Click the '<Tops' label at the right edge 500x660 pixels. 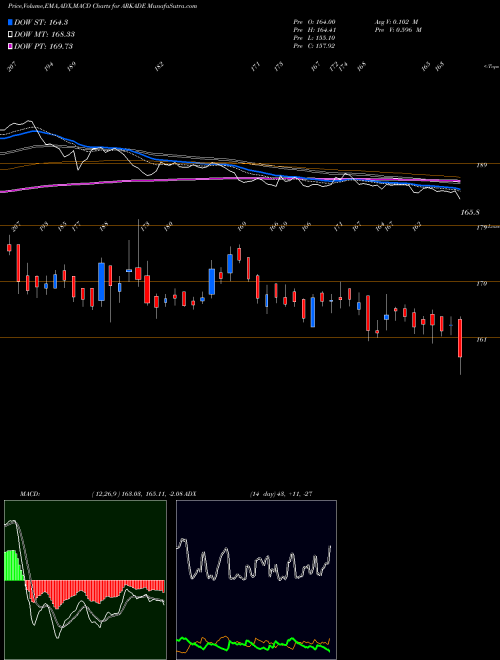pyautogui.click(x=491, y=67)
